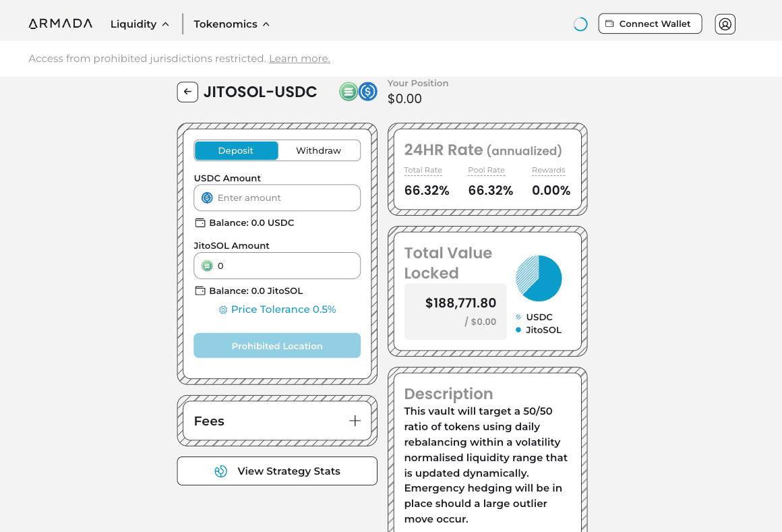Expand the Fees section
782x532 pixels.
pos(277,421)
